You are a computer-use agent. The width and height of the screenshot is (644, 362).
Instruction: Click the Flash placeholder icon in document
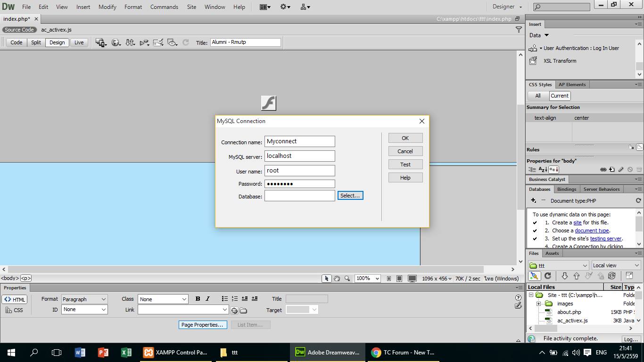[x=269, y=103]
